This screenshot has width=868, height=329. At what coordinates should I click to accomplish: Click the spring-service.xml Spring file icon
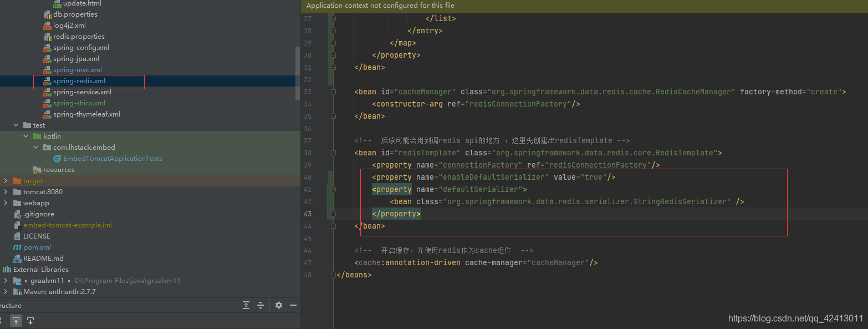(x=48, y=92)
